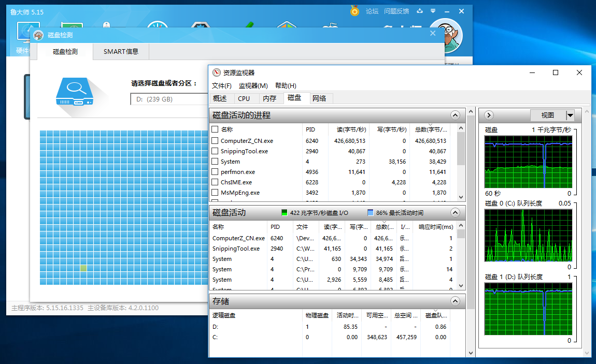This screenshot has width=596, height=364.
Task: Toggle the select-all checkbox beside 名称
Action: click(215, 129)
